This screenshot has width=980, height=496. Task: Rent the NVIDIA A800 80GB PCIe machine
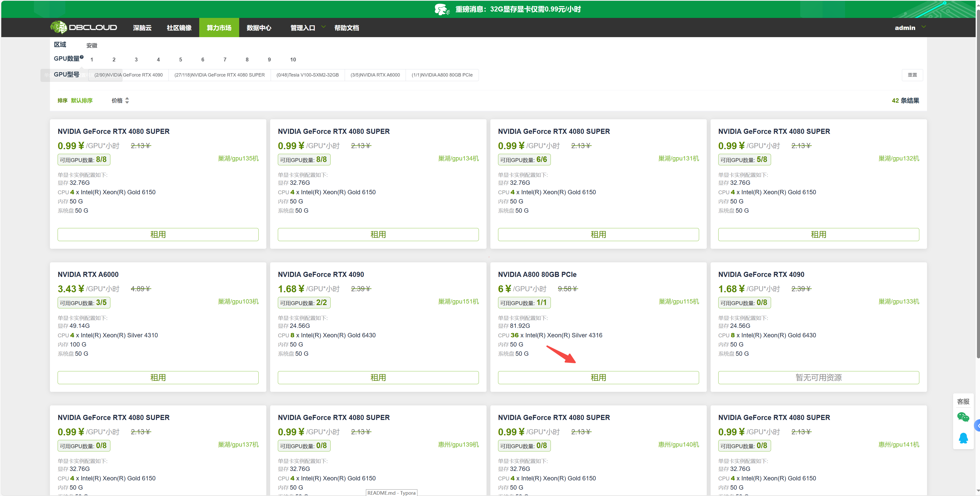click(598, 377)
